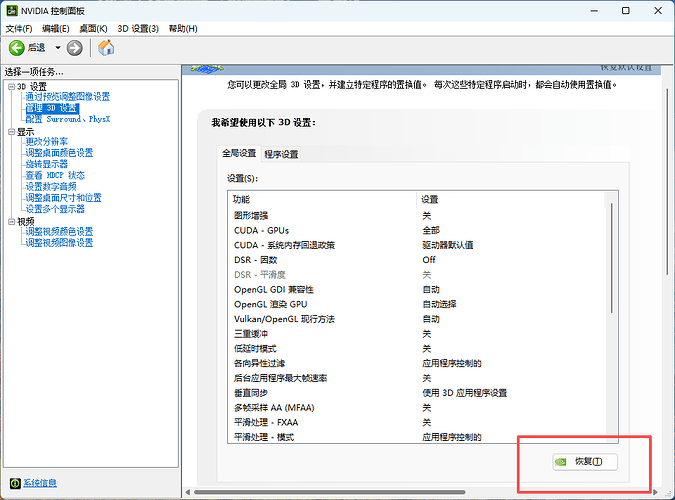The image size is (675, 500).
Task: Click the green Back arrow icon
Action: (17, 48)
